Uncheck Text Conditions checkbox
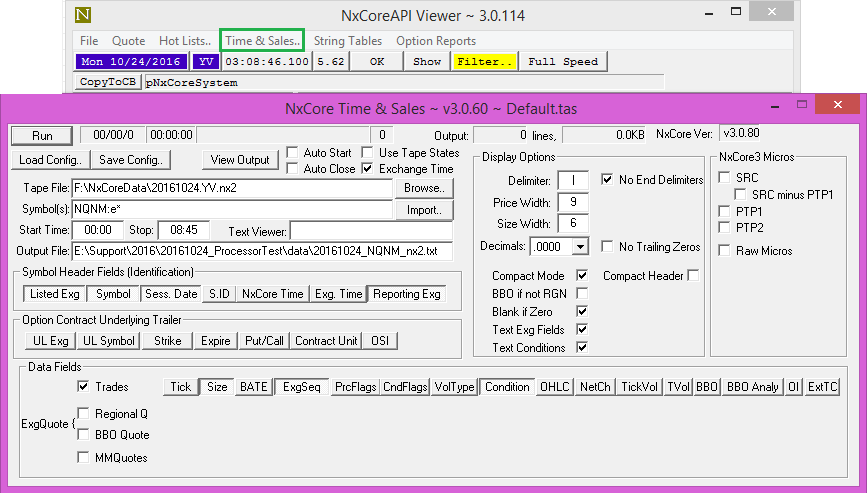 [x=582, y=347]
